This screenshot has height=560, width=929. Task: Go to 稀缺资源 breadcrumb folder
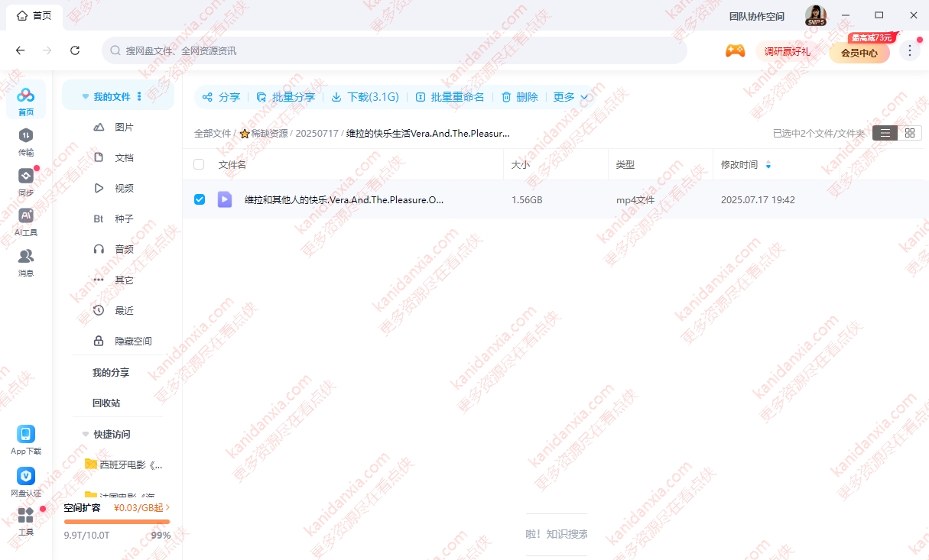tap(264, 133)
